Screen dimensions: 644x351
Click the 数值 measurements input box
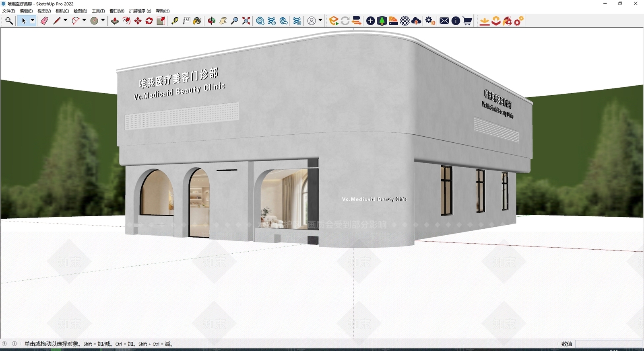(x=609, y=344)
